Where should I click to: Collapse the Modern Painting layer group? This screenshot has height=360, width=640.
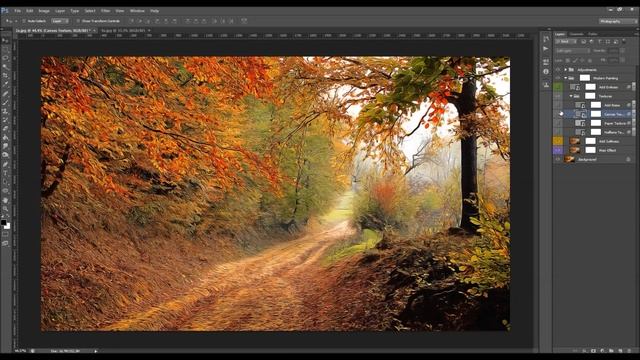(x=566, y=78)
